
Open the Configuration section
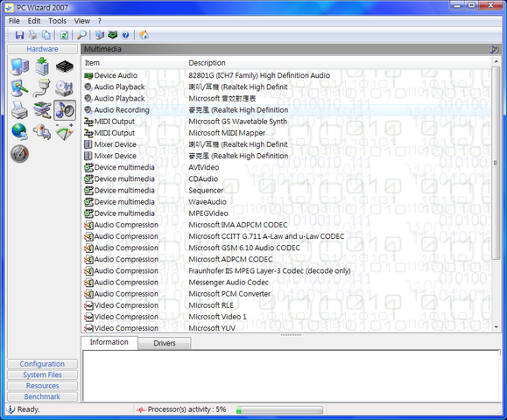(42, 364)
